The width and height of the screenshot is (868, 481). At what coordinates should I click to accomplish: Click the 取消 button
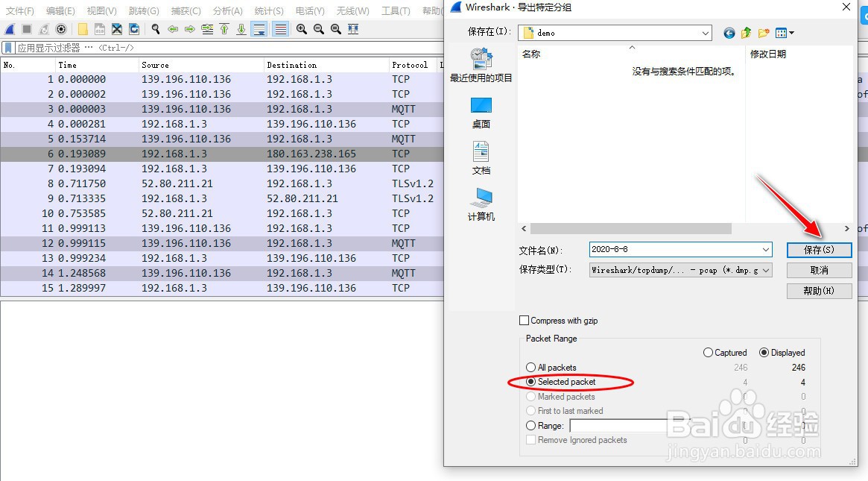click(x=819, y=270)
